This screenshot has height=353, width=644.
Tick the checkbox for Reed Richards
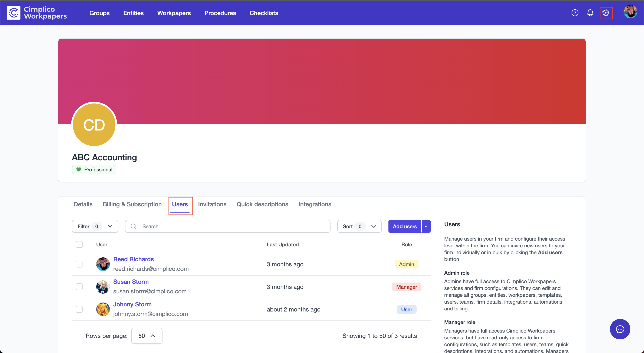[x=79, y=264]
